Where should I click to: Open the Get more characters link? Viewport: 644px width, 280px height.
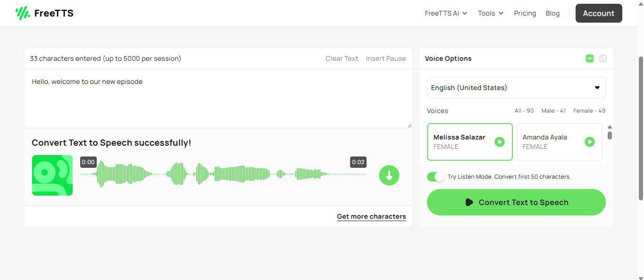[371, 216]
